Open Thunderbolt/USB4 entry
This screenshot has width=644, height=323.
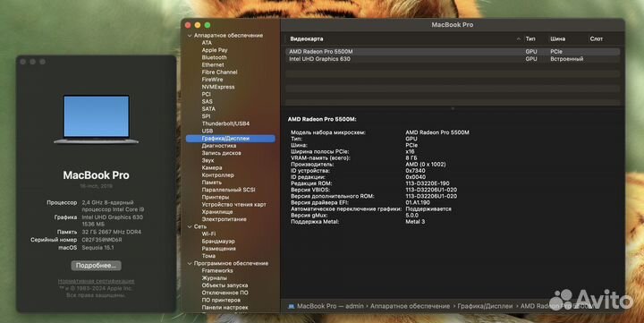click(x=225, y=123)
